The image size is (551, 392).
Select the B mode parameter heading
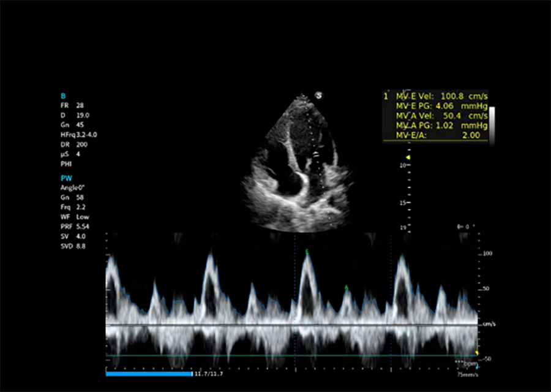pos(63,96)
